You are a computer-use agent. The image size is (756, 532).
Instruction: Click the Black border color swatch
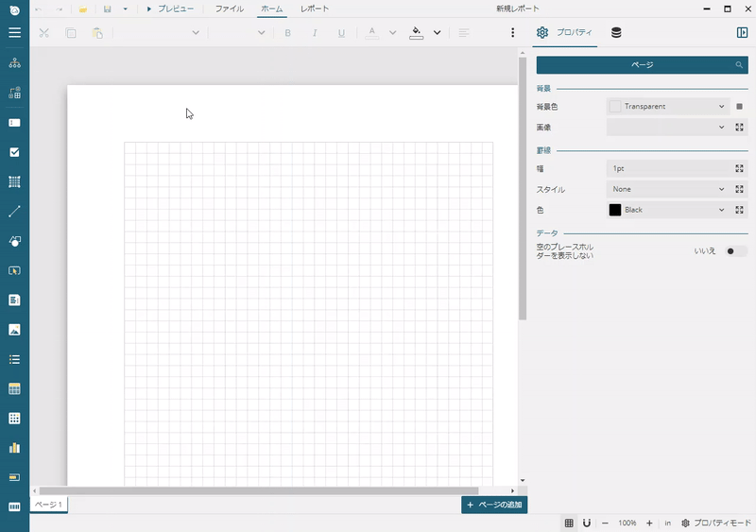pos(615,210)
